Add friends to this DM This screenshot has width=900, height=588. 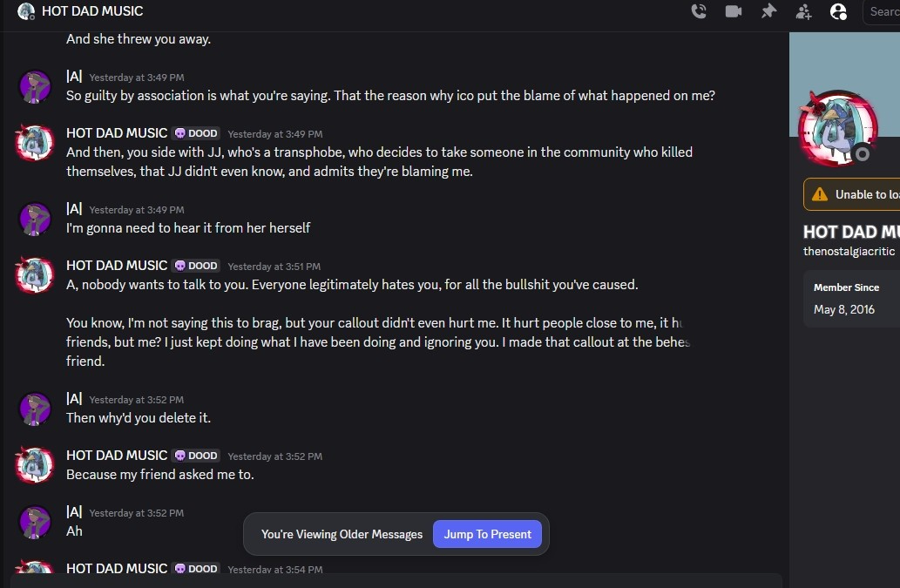click(x=803, y=11)
